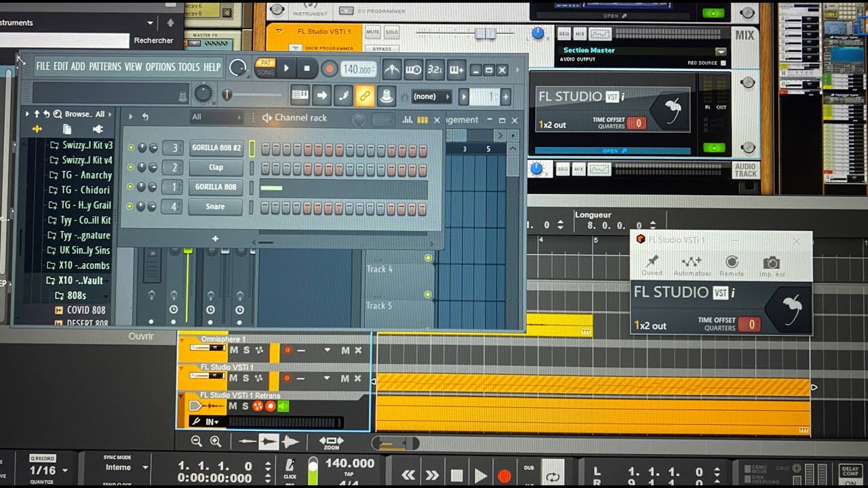Show browser files tab icon
868x488 pixels.
click(x=67, y=129)
